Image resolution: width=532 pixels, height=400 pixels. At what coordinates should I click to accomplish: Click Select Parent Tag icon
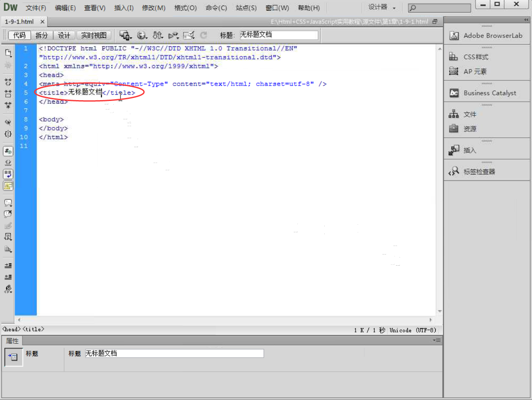(x=8, y=122)
